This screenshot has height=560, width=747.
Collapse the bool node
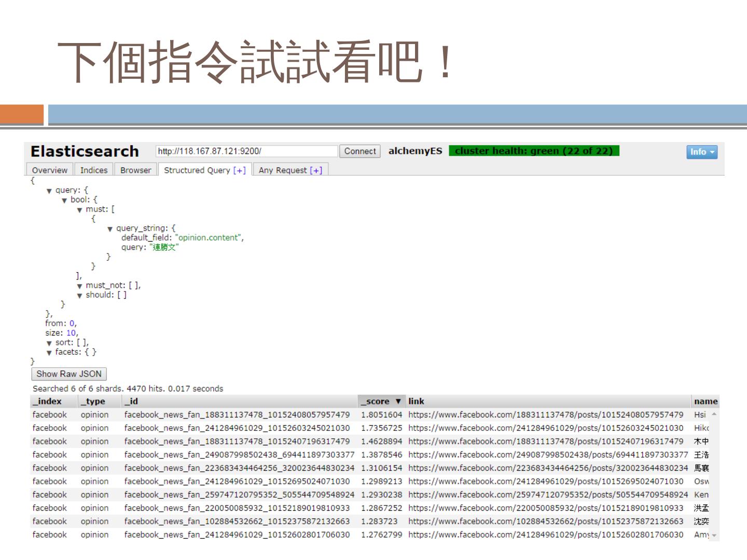pyautogui.click(x=64, y=200)
